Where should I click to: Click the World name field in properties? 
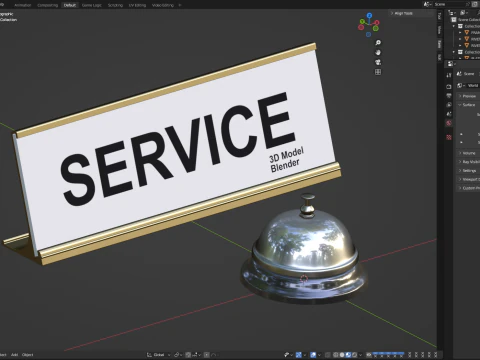pyautogui.click(x=473, y=86)
